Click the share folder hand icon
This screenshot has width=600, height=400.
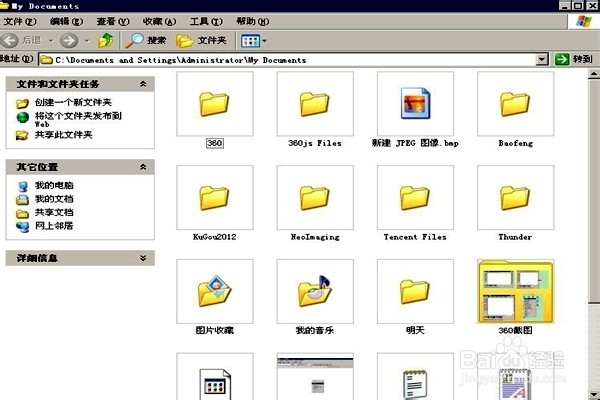coord(22,135)
